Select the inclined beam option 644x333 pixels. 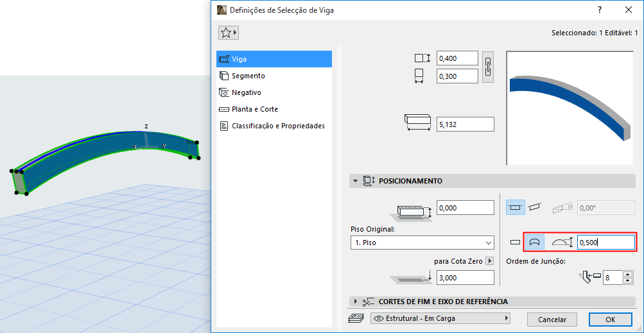tap(535, 207)
